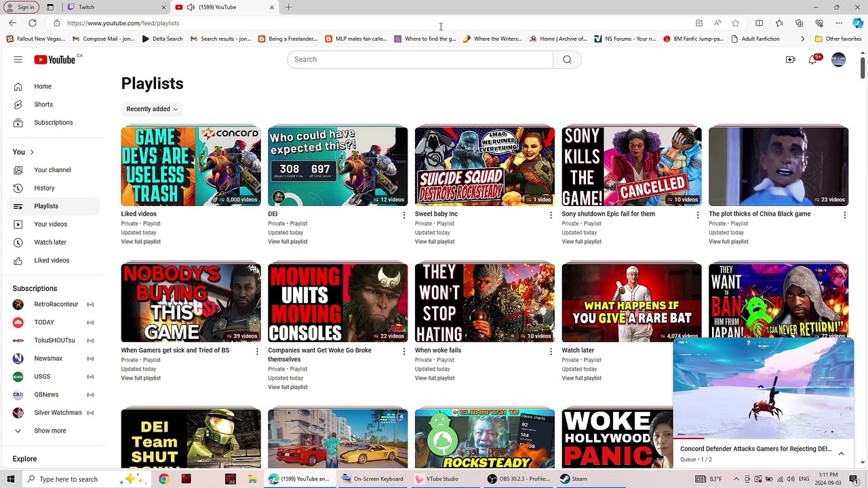The image size is (868, 488).
Task: Open a new browser tab
Action: point(288,7)
